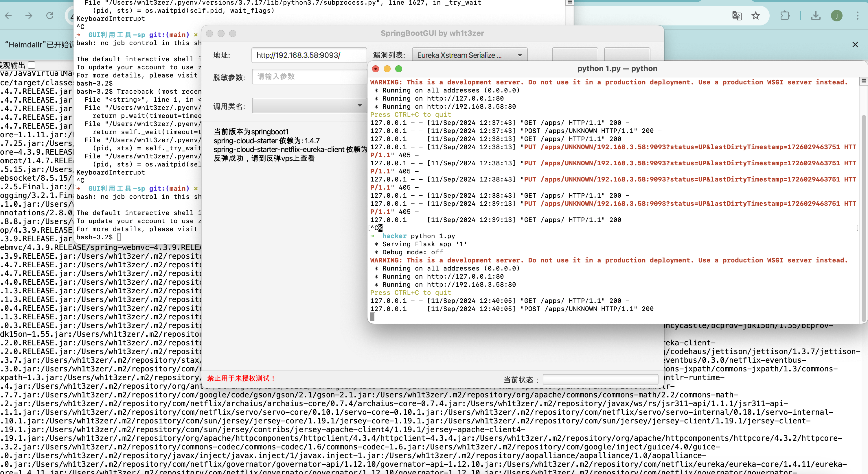868x474 pixels.
Task: Open the Google Translate page icon
Action: (737, 16)
